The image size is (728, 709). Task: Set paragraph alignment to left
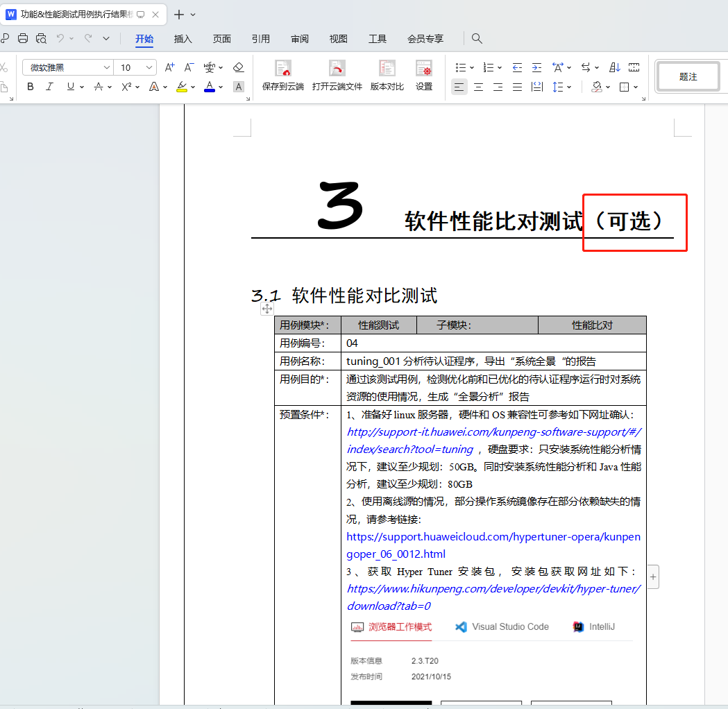(459, 87)
